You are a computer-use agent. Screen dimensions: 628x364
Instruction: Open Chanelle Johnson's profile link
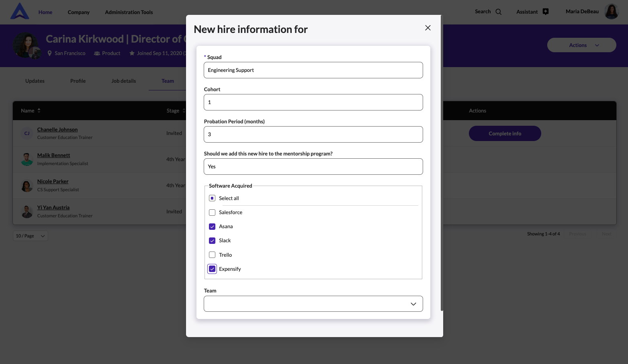coord(57,129)
